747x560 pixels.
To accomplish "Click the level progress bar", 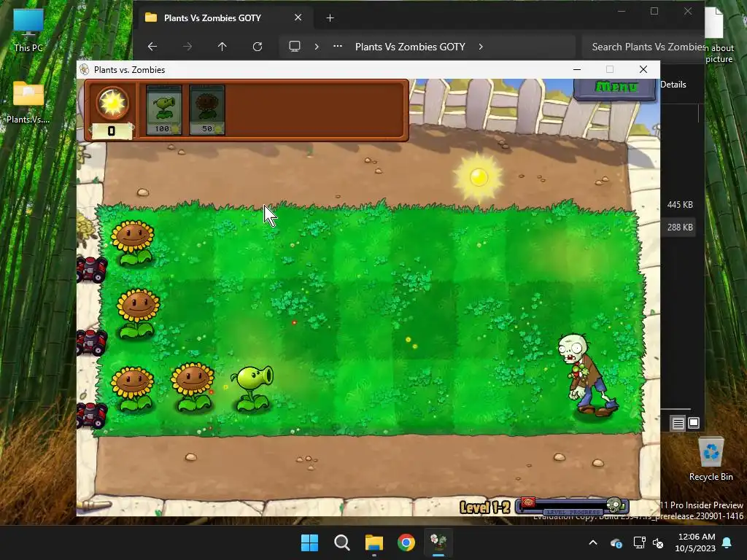I will pyautogui.click(x=572, y=506).
